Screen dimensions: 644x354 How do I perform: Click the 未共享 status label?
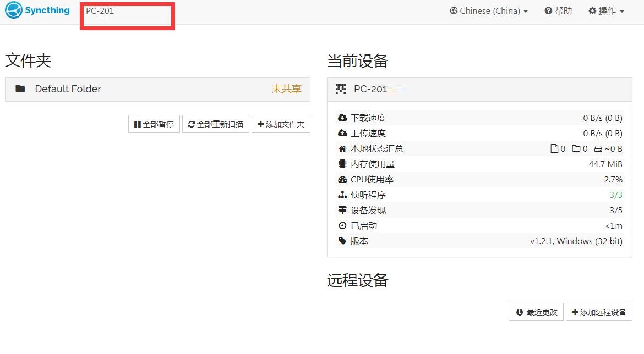tap(286, 88)
